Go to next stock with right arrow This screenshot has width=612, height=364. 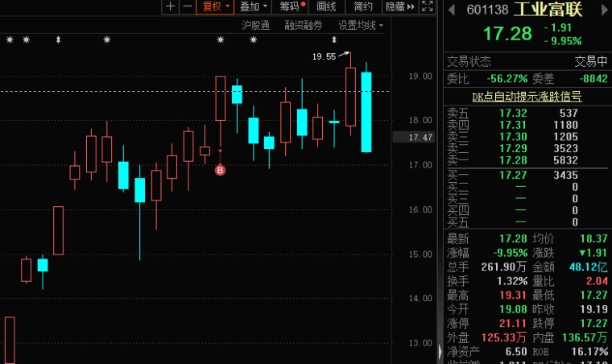[605, 10]
